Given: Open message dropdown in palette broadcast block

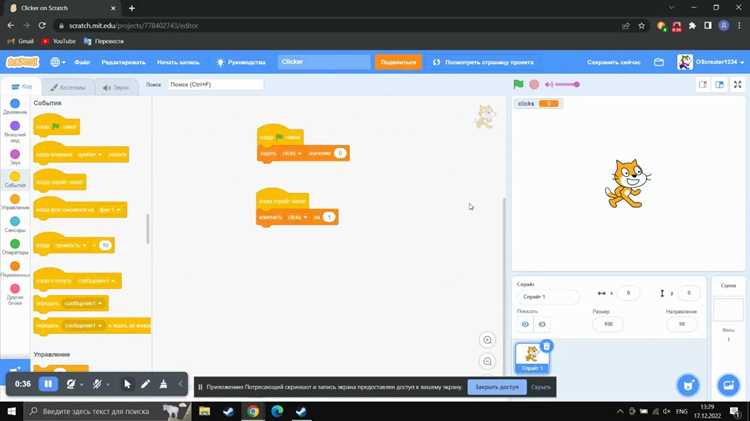Looking at the screenshot, I should [83, 303].
